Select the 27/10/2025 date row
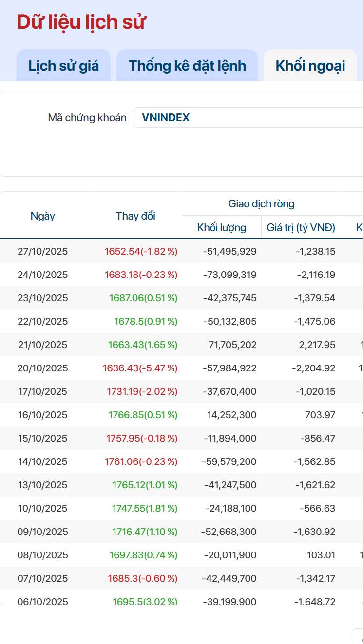363x644 pixels. tap(43, 251)
